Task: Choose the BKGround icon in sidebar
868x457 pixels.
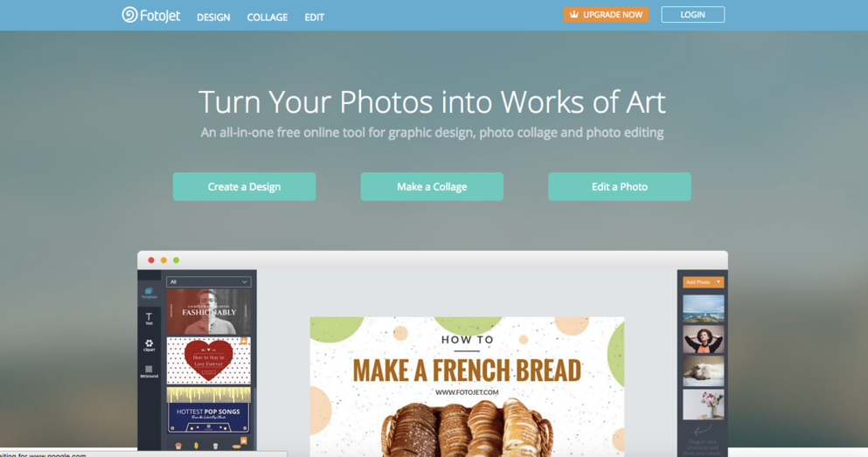Action: 149,371
